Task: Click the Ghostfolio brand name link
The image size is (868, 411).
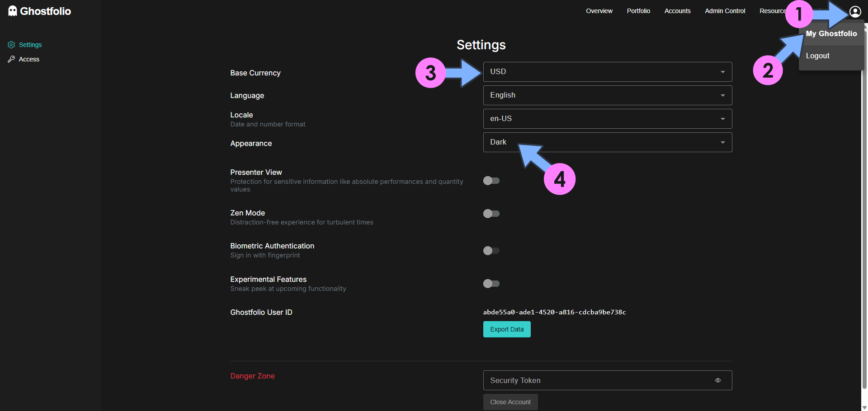Action: tap(45, 11)
